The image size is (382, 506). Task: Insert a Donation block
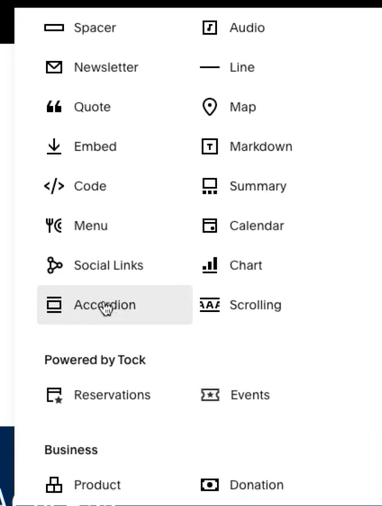coord(242,485)
